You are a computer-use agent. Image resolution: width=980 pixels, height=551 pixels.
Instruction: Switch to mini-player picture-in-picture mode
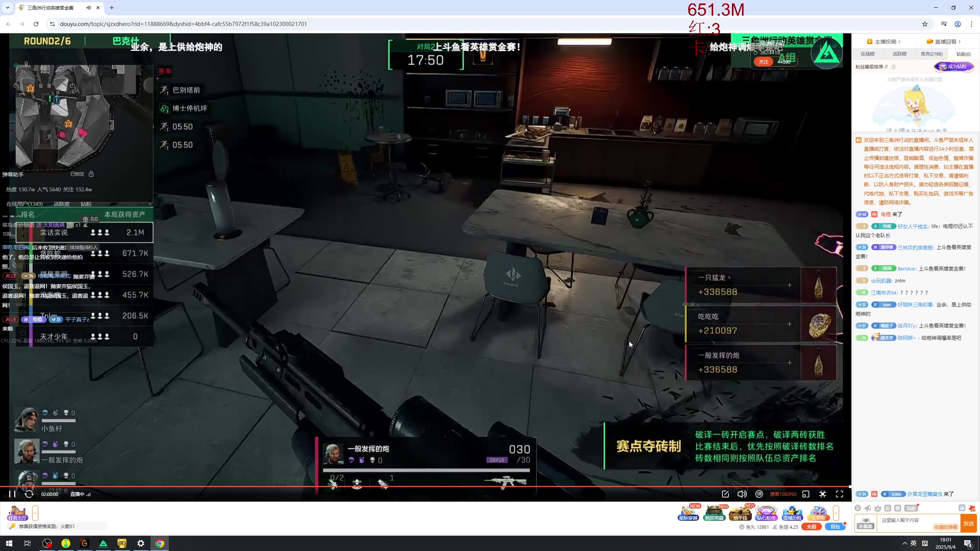click(x=806, y=494)
